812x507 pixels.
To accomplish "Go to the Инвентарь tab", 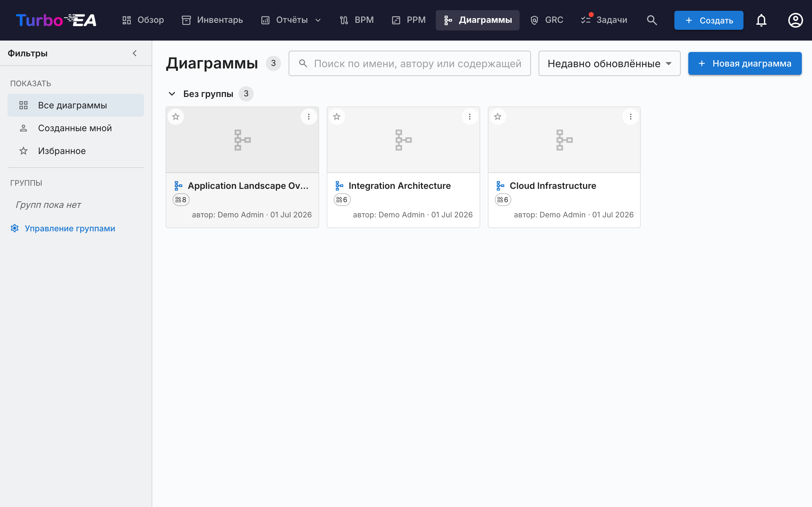I will coord(212,20).
